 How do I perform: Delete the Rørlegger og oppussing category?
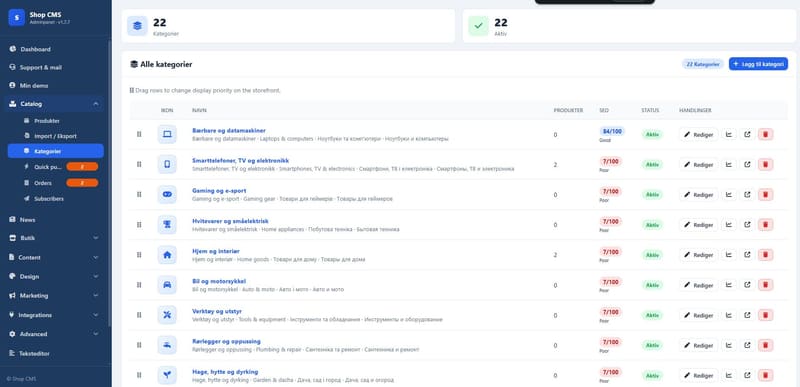coord(765,345)
